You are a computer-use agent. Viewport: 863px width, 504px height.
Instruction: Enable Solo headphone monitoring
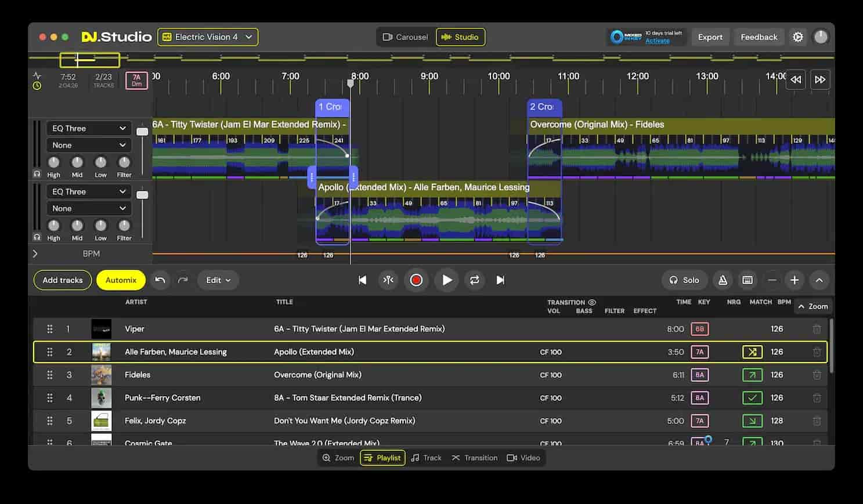(x=684, y=280)
